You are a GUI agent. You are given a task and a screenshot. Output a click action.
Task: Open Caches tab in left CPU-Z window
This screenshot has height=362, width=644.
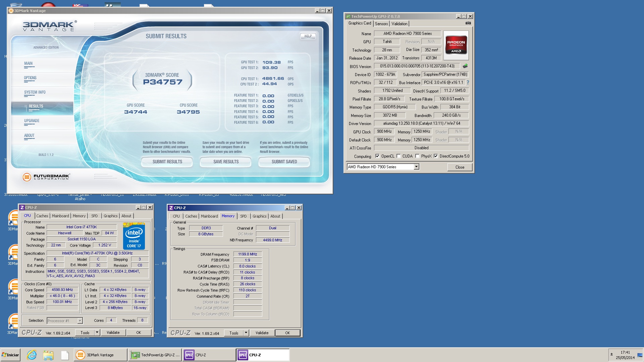pos(42,216)
